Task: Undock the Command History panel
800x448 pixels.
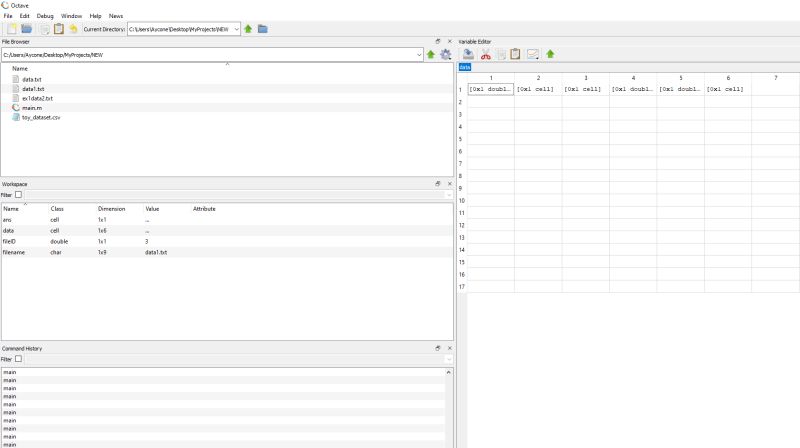Action: tap(438, 348)
